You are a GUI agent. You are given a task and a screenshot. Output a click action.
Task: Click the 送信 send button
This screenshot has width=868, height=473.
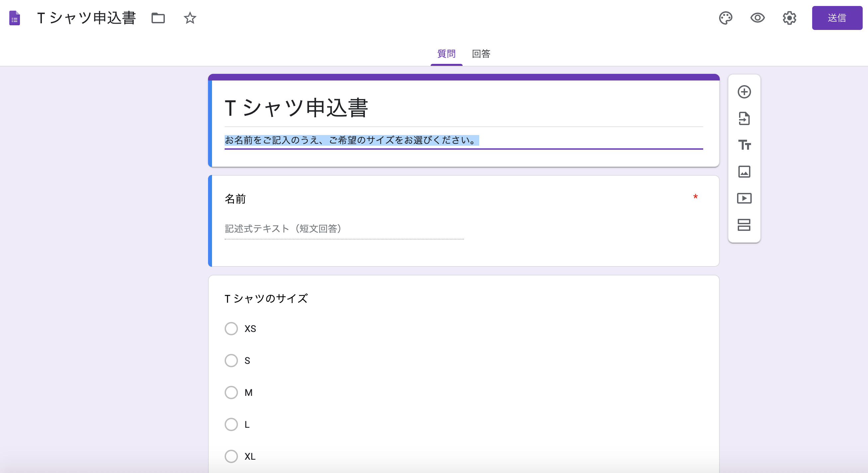(837, 18)
